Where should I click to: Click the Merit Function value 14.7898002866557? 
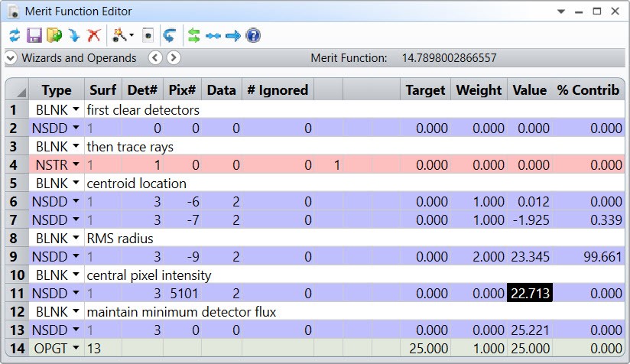pos(450,58)
